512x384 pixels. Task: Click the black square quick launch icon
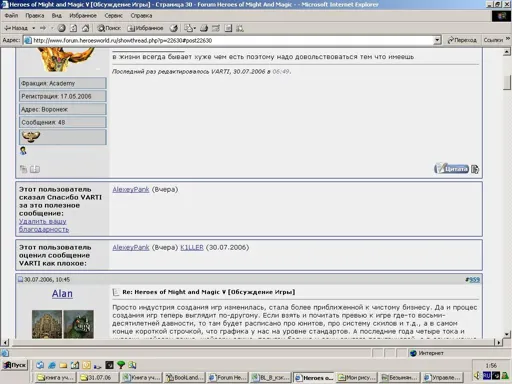pyautogui.click(x=109, y=365)
